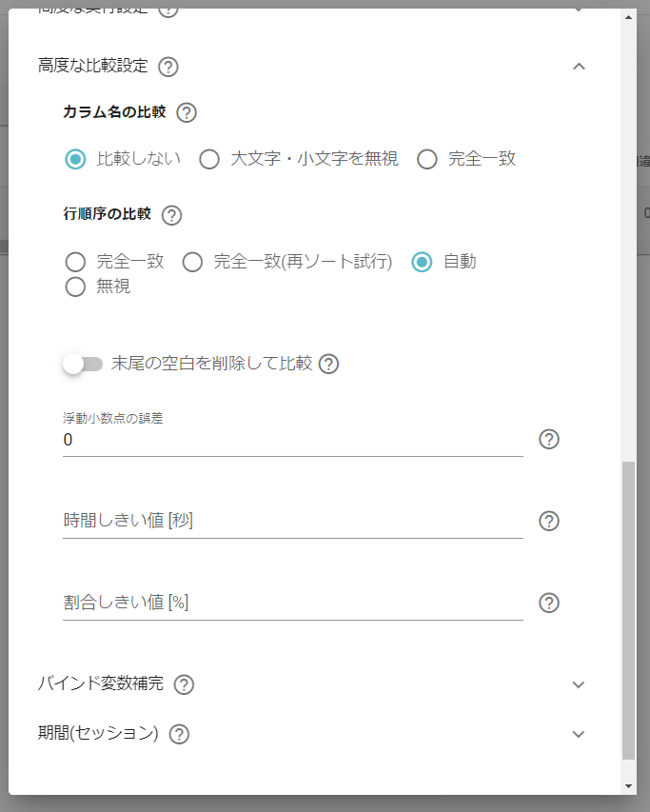Screen dimensions: 650x812
Task: Show help for 時間しきい値 [秒] field
Action: 548,521
